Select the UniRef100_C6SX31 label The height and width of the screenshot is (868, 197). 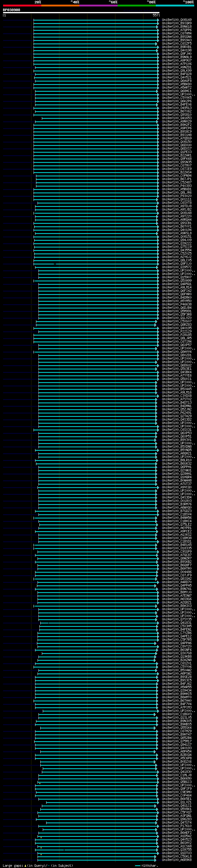176,430
